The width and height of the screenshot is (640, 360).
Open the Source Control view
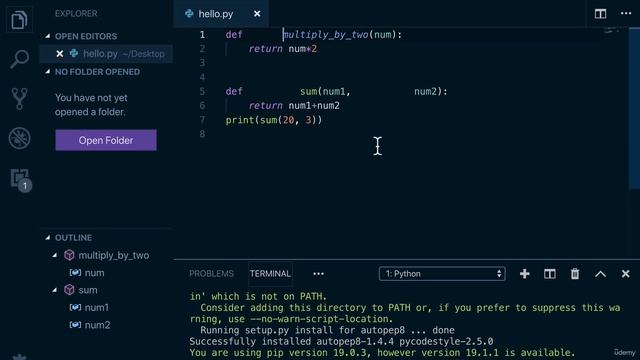pos(19,98)
